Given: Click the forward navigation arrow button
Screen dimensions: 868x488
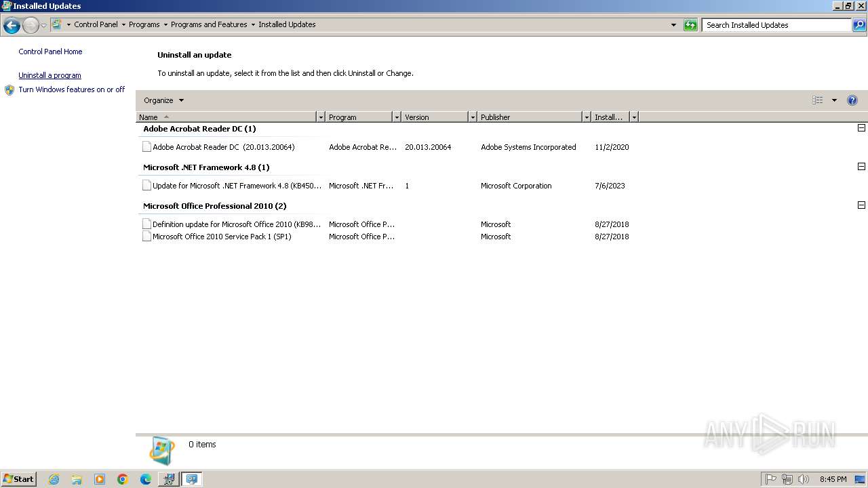Looking at the screenshot, I should click(x=31, y=26).
